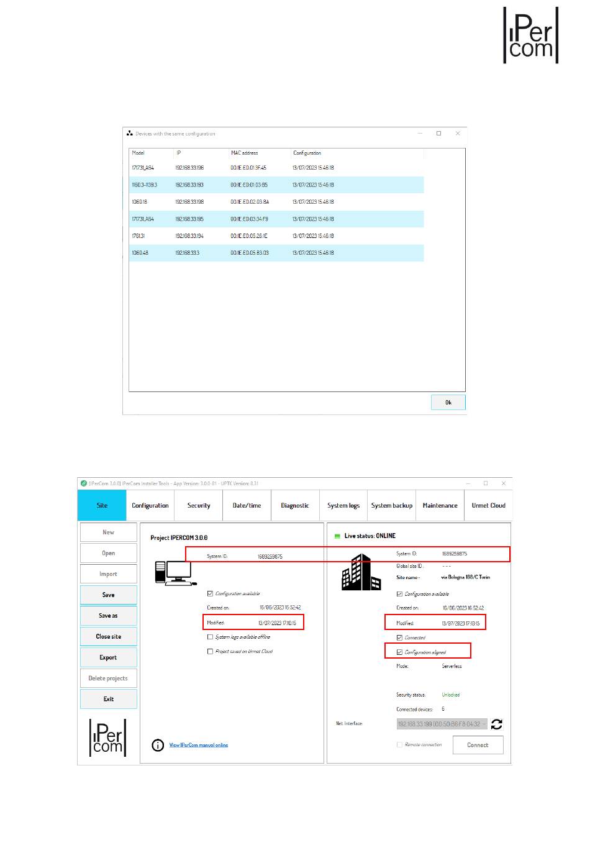The width and height of the screenshot is (590, 868).
Task: Click the Export button
Action: click(109, 657)
